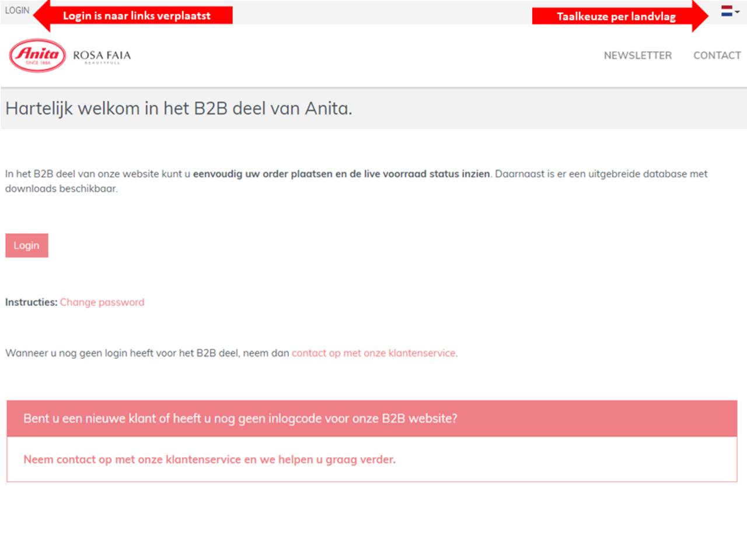Click the Anita oval logo

38,55
